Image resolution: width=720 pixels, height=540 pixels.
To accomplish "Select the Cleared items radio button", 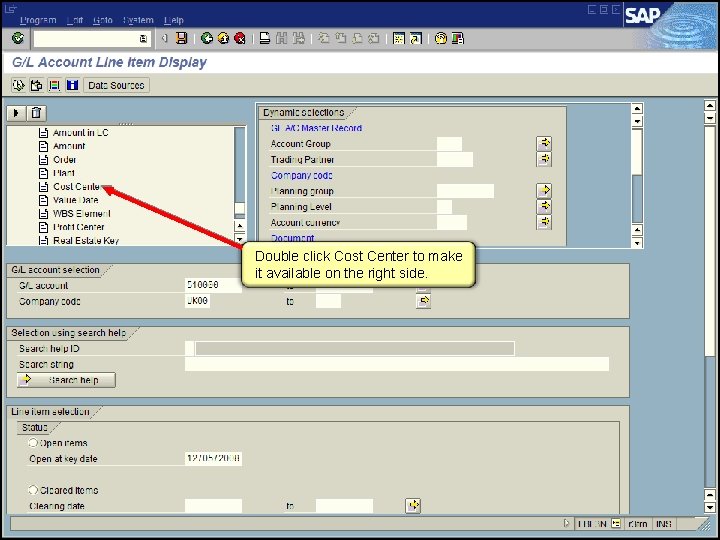I will point(33,490).
